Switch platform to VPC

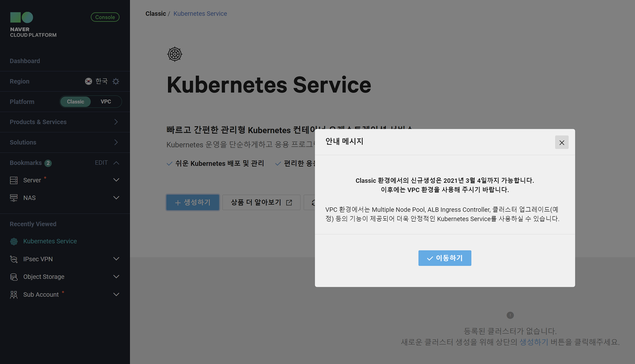click(x=106, y=102)
